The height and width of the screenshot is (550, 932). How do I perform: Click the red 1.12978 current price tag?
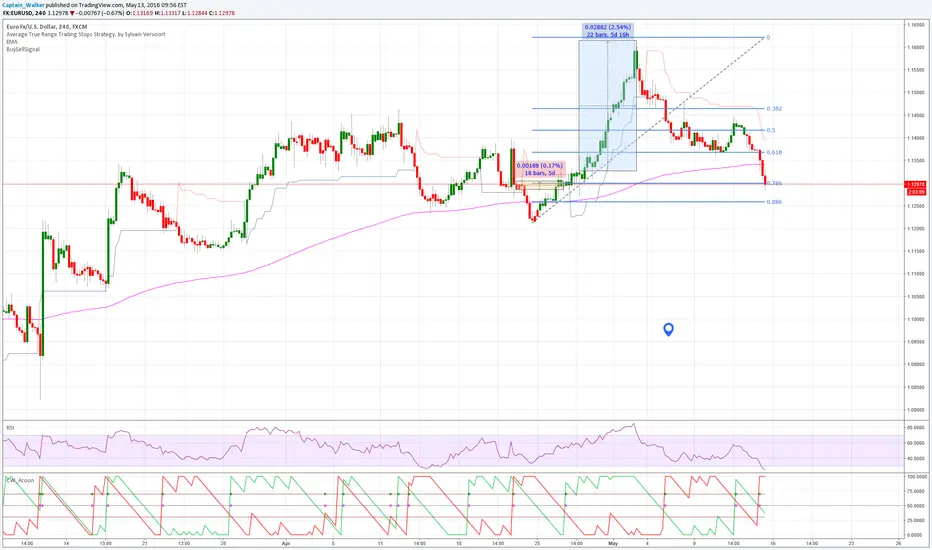coord(915,185)
